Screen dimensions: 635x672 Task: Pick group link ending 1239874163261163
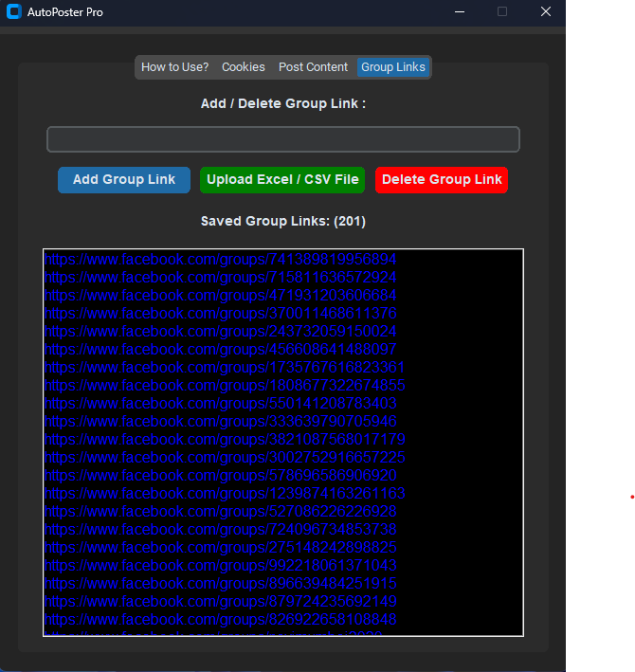[225, 493]
